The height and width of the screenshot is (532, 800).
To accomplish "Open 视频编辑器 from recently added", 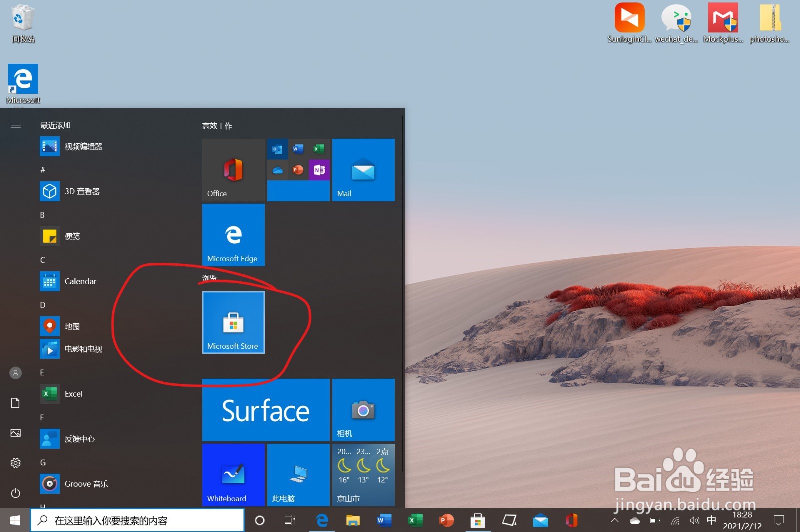I will 71,146.
